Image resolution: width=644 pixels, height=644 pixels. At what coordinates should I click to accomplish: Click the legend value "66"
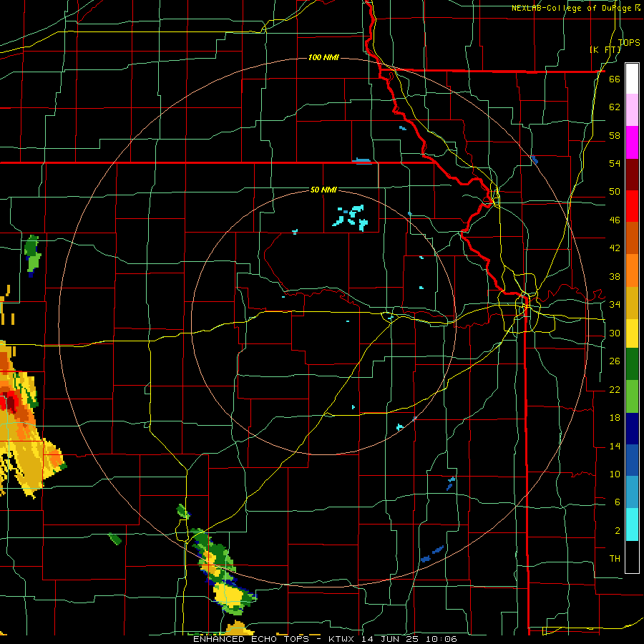click(x=615, y=79)
